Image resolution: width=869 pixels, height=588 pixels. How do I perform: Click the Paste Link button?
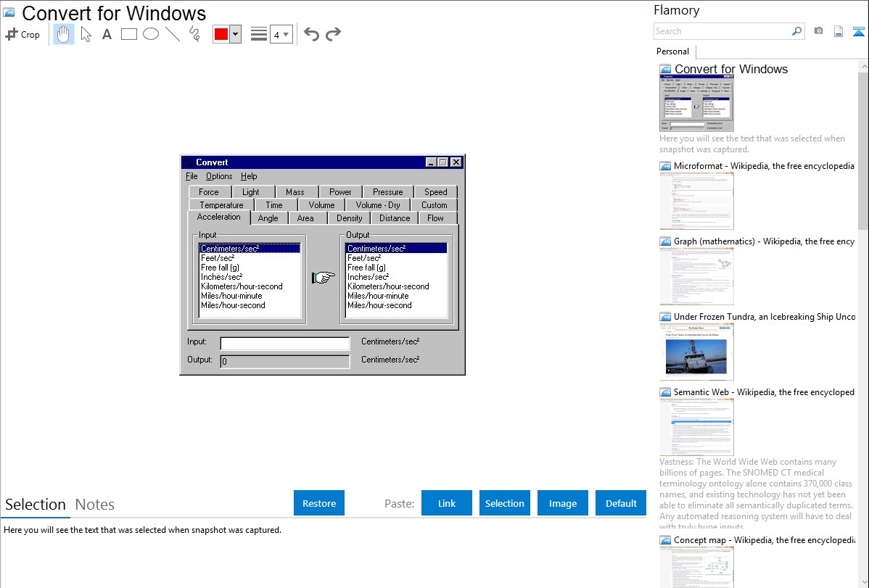pos(447,503)
